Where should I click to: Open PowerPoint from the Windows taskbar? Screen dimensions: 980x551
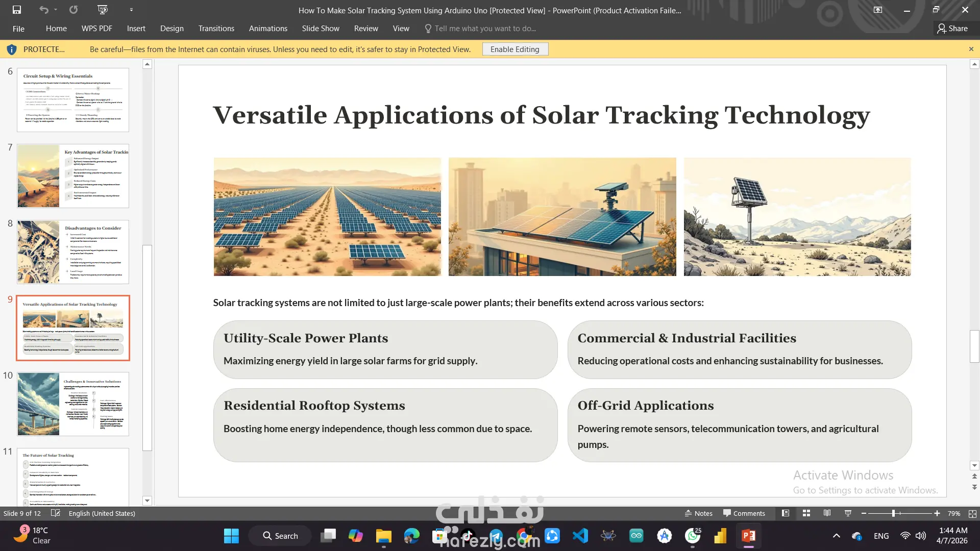point(748,536)
